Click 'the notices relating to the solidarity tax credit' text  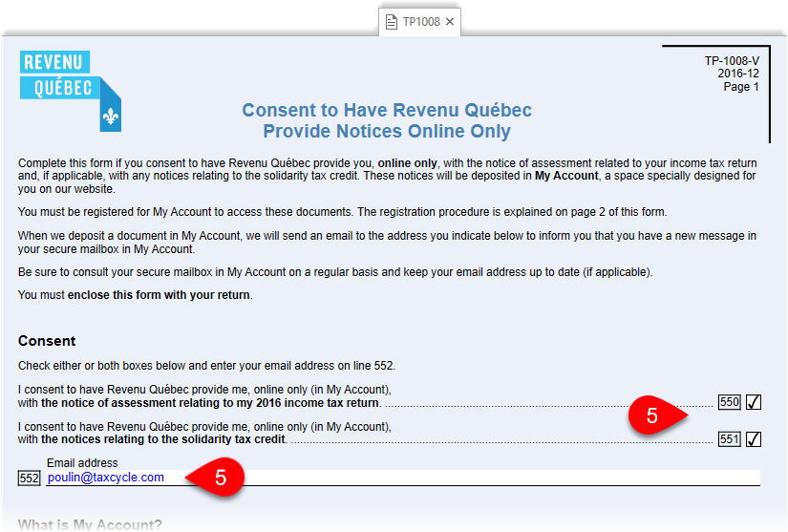(163, 439)
